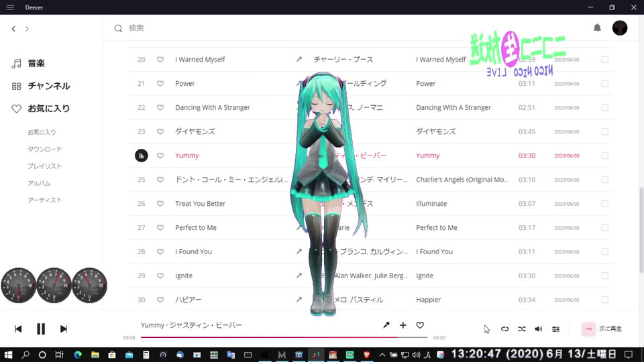
Task: Open the notifications bell
Action: [597, 28]
